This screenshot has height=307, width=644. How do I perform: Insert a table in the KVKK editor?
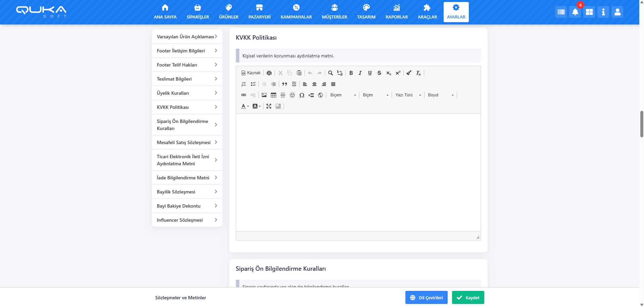274,95
